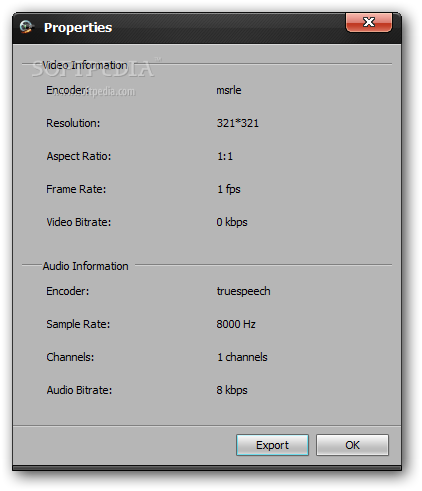Select the audio bitrate value 8 kbps
The image size is (422, 491).
232,390
